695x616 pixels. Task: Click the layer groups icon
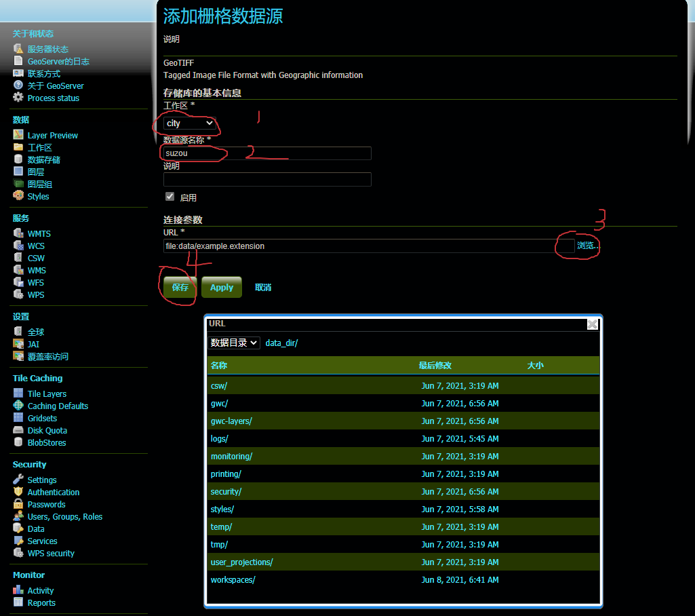[18, 183]
